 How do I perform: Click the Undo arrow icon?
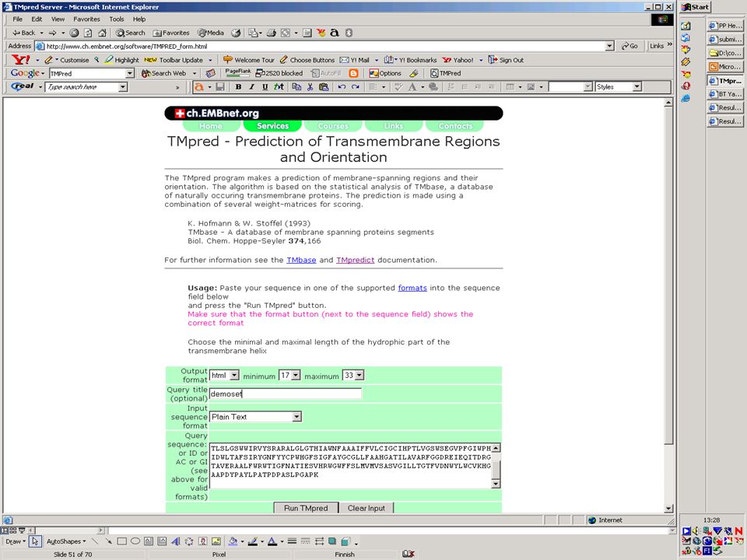pos(342,86)
